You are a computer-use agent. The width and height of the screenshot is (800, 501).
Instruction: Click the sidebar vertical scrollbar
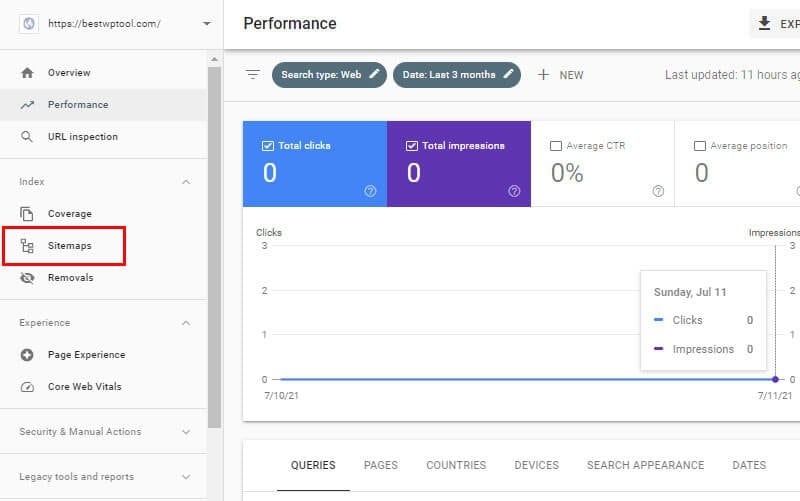214,247
